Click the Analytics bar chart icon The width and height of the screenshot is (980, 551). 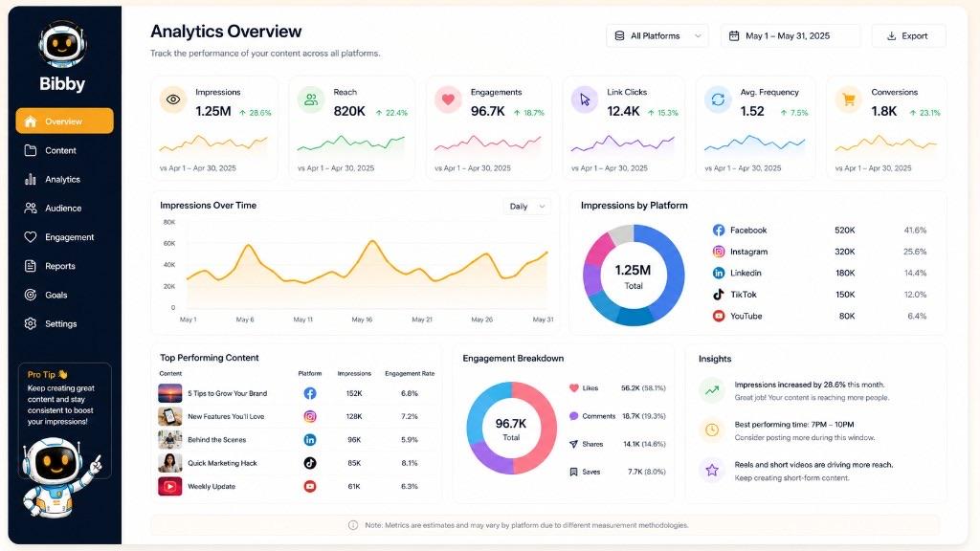point(30,179)
